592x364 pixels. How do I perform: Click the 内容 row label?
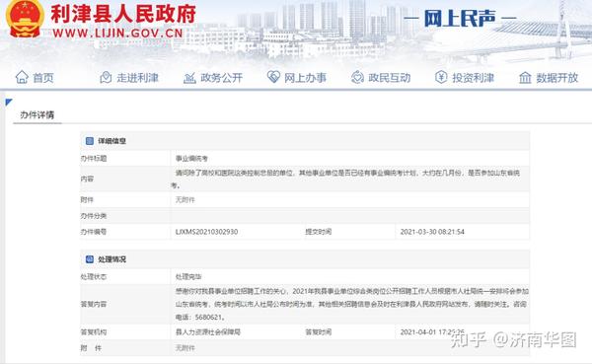pos(87,179)
